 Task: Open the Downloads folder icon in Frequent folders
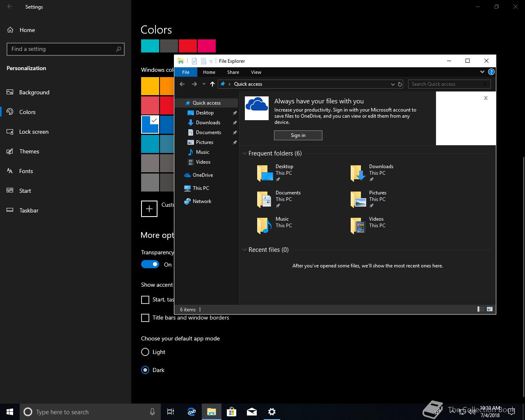tap(358, 173)
